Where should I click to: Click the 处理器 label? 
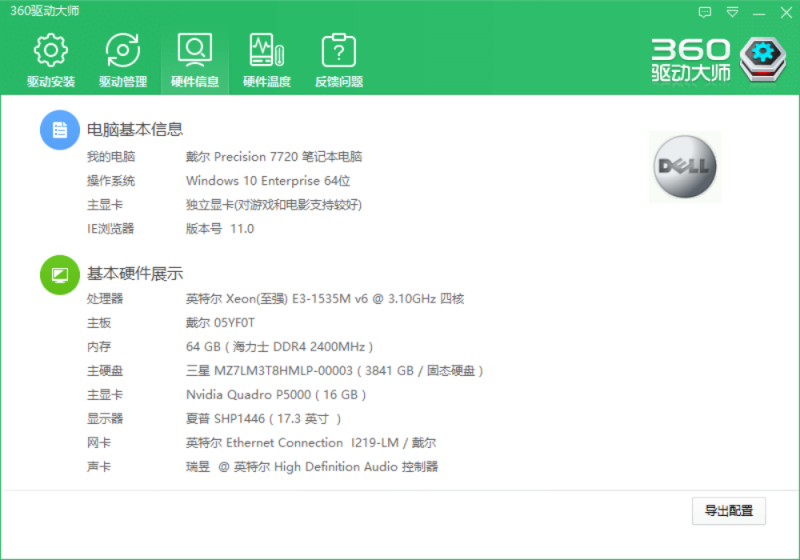coord(105,298)
